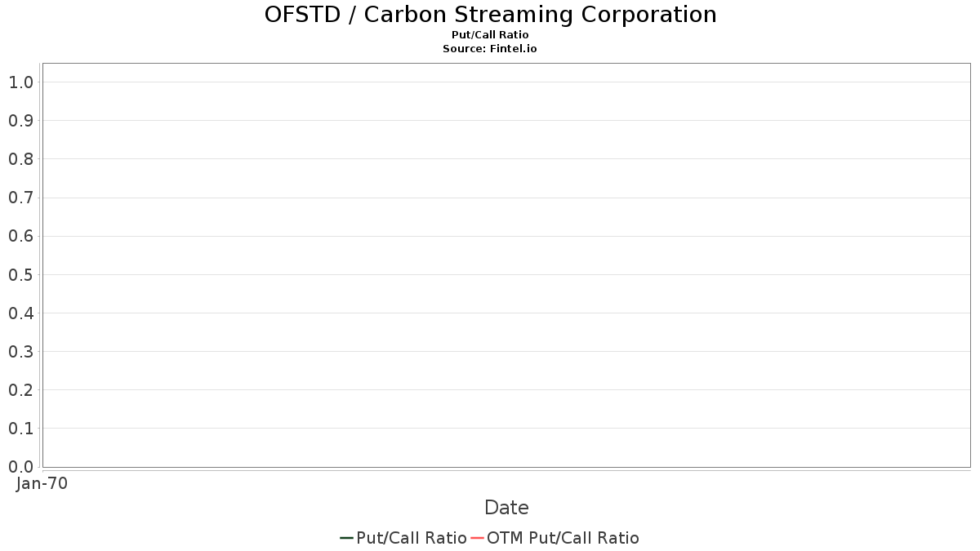Screen dimensions: 980x551
Task: Click the 0.1 y-axis label
Action: coord(20,429)
